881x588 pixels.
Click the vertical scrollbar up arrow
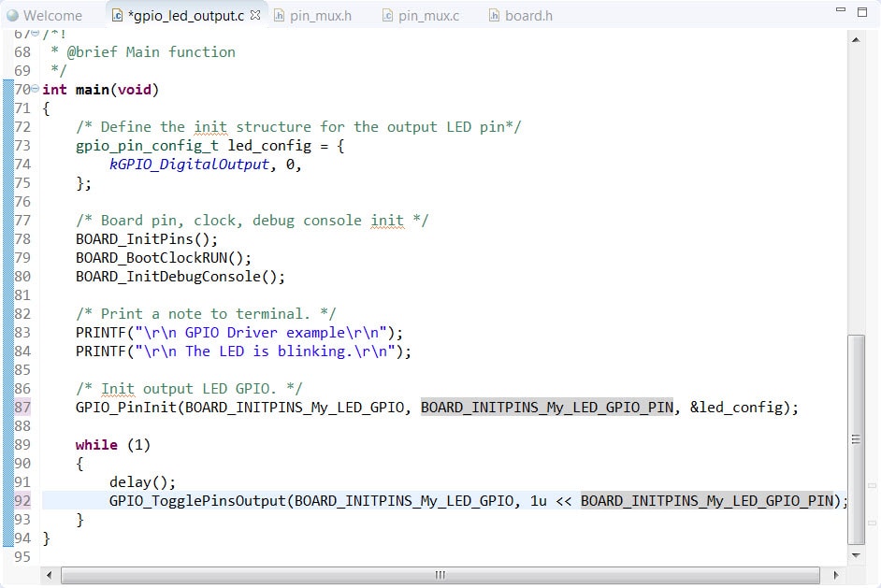point(855,39)
